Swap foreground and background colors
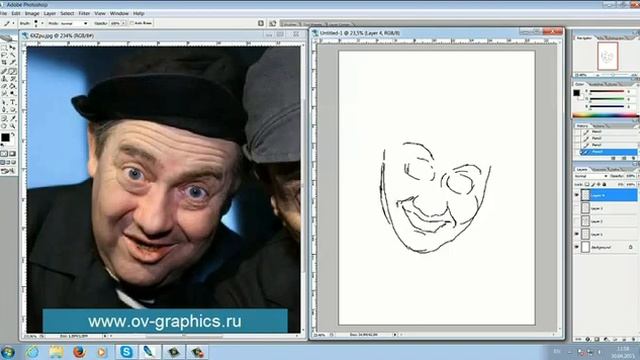Viewport: 640px width, 360px height. coord(13,134)
